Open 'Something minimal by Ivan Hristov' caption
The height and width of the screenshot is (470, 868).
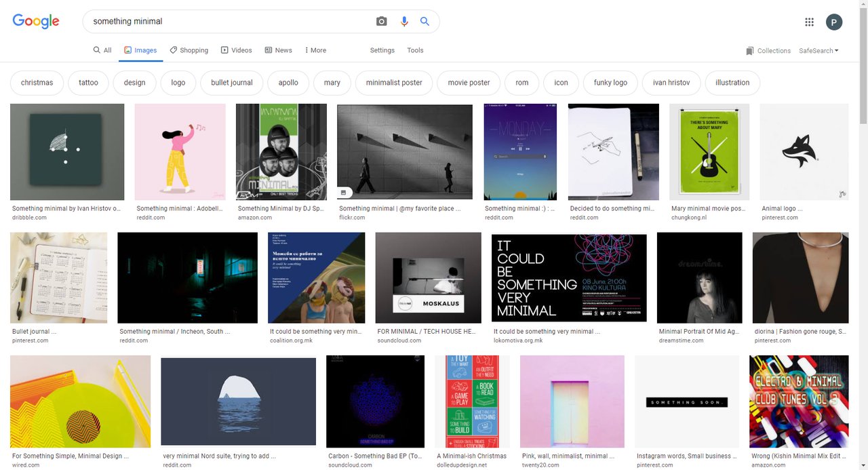(66, 209)
